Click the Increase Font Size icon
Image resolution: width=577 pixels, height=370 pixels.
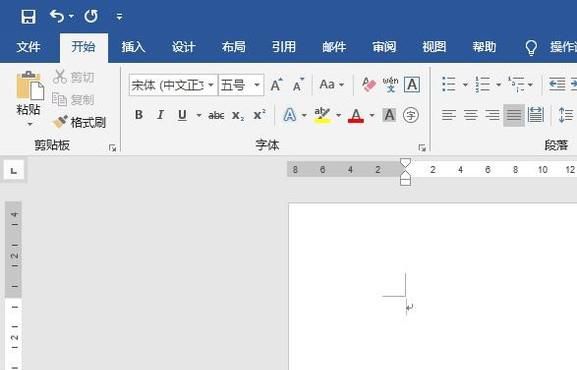click(x=276, y=85)
